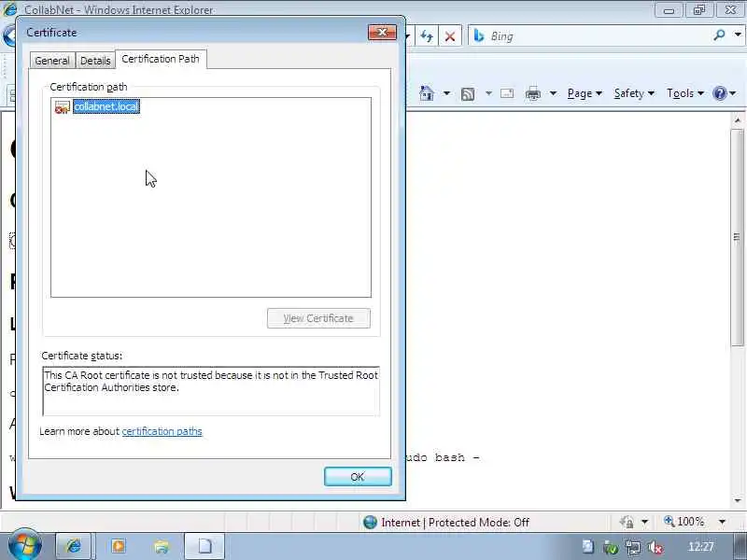Expand the Print dropdown arrow
The image size is (747, 560).
coord(553,93)
